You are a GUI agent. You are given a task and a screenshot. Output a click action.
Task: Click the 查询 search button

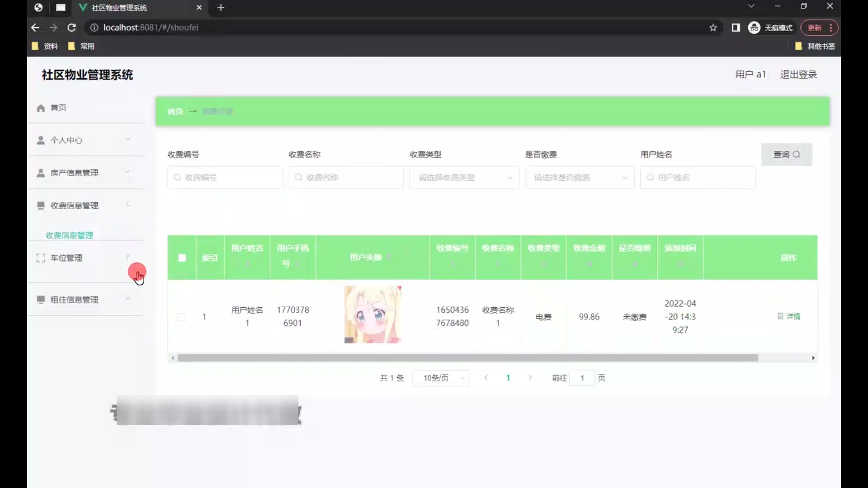tap(787, 155)
